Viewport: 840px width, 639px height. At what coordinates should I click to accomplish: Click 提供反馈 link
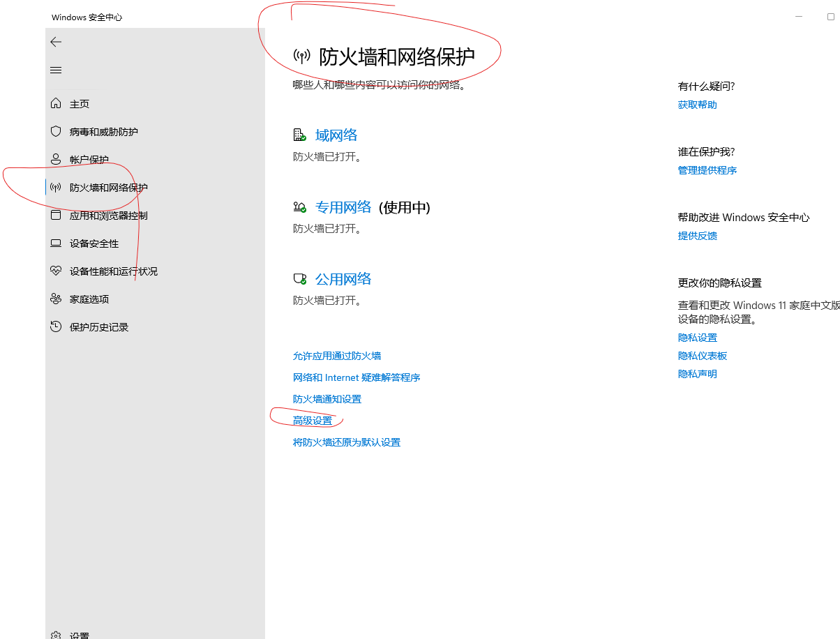tap(698, 236)
